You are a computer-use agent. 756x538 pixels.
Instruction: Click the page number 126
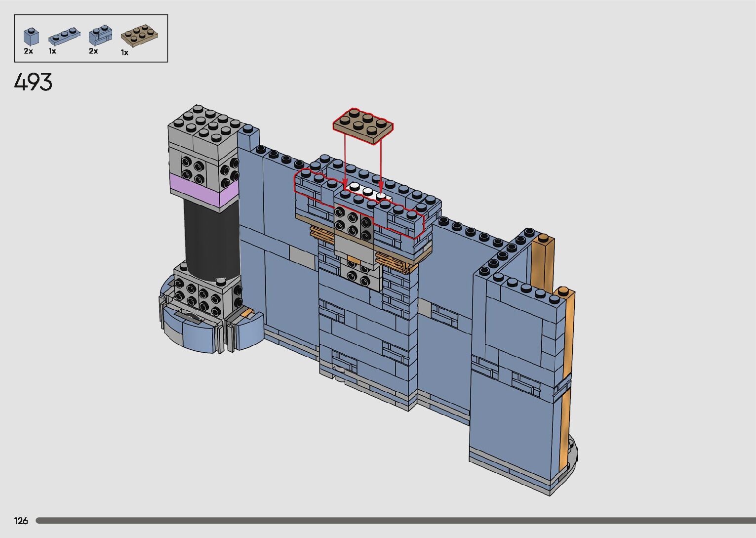point(21,521)
